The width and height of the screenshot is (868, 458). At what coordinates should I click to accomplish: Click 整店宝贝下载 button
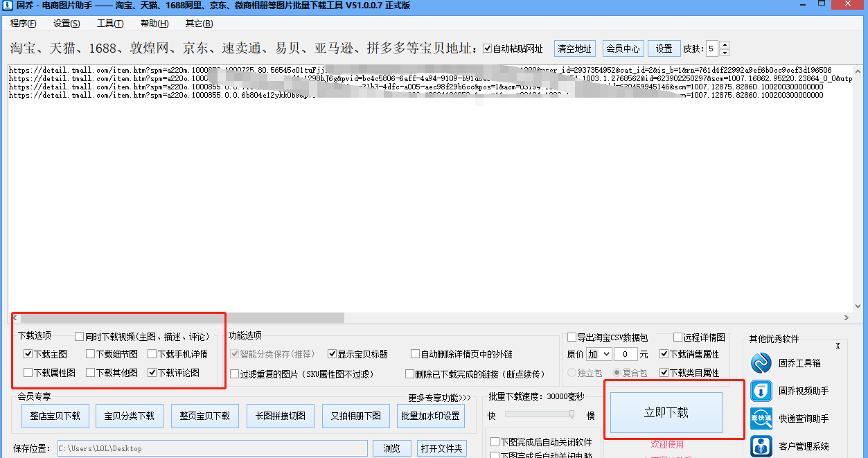55,416
